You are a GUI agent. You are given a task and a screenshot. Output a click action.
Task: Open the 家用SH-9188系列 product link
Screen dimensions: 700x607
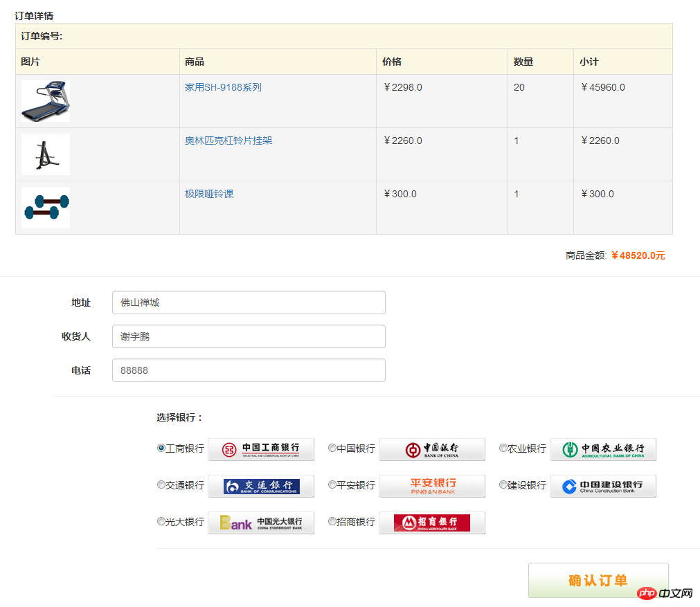[223, 87]
